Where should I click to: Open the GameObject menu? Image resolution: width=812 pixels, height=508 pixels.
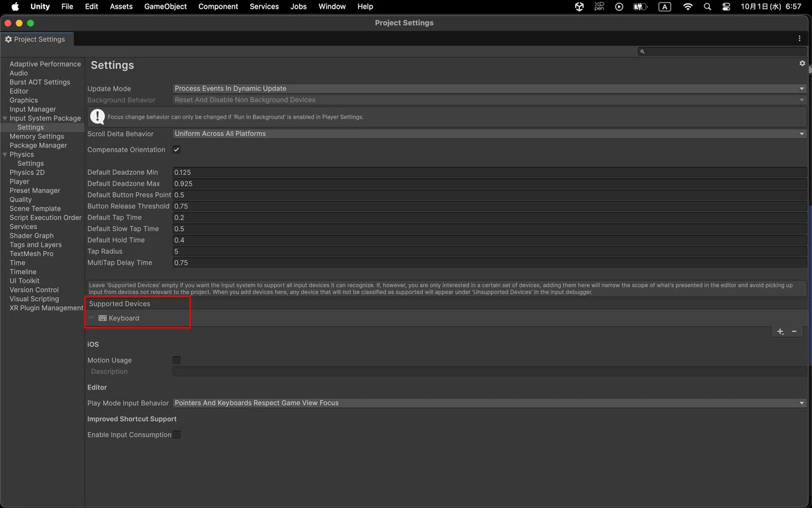point(166,7)
